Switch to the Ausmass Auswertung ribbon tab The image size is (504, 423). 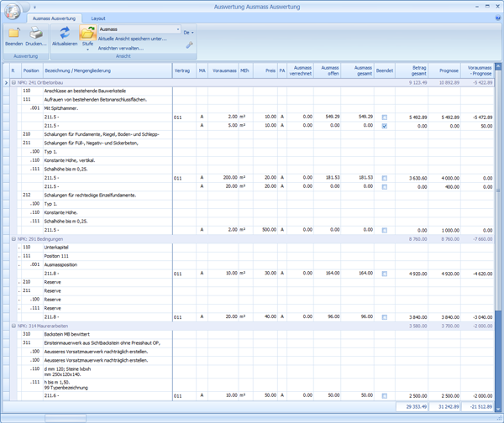54,18
